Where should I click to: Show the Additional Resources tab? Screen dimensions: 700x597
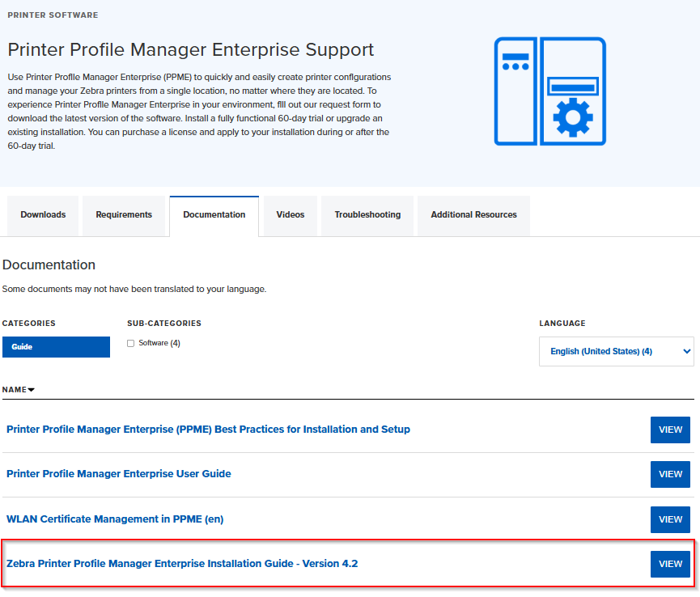tap(473, 214)
